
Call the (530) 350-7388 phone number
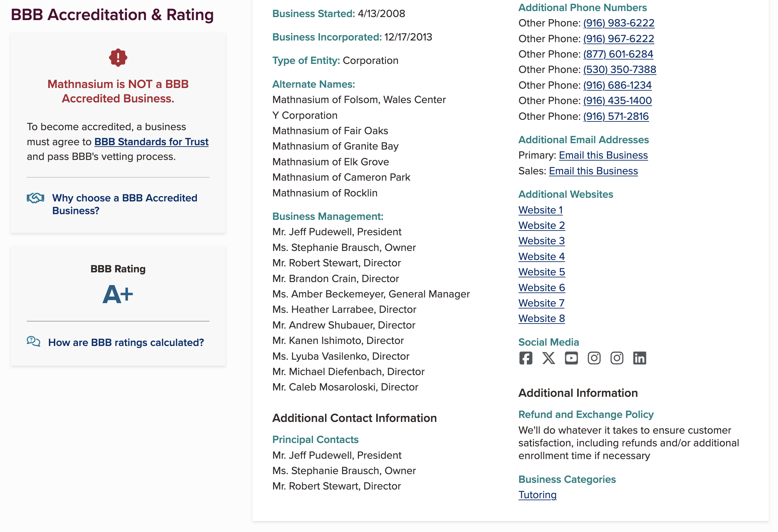click(x=619, y=70)
